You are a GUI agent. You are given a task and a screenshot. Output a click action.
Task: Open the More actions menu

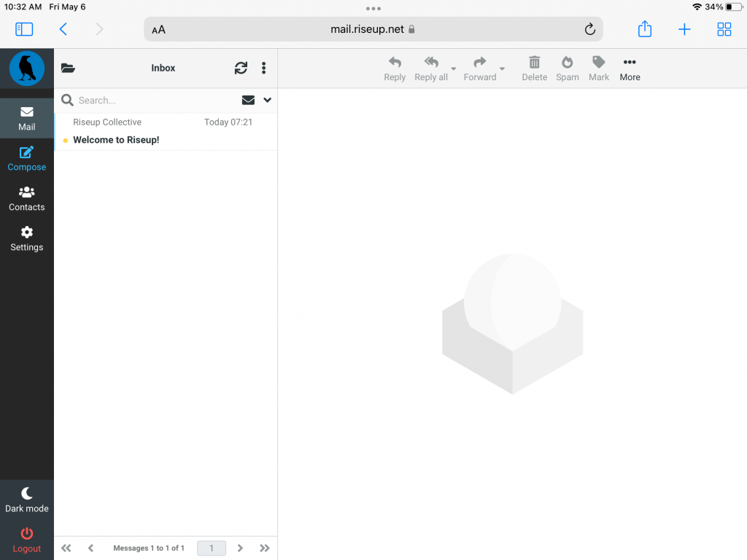pyautogui.click(x=630, y=69)
